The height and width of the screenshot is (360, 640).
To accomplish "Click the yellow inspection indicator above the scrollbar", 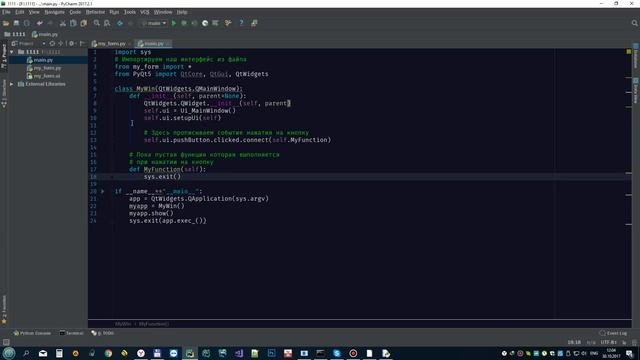I will tap(629, 51).
